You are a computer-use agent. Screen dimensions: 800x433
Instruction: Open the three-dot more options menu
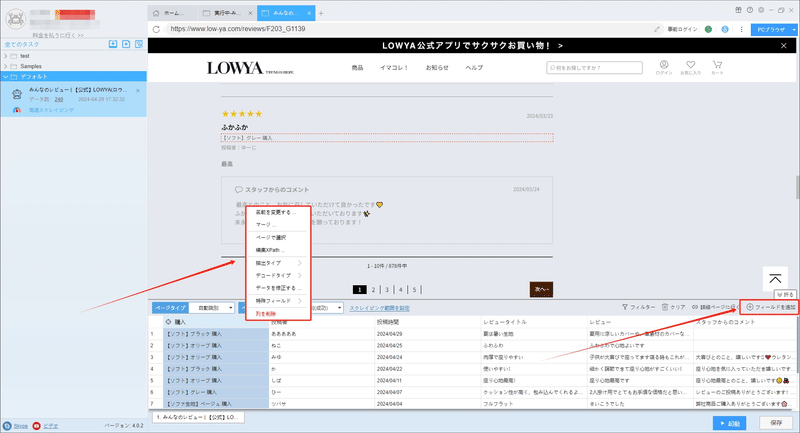pyautogui.click(x=741, y=29)
